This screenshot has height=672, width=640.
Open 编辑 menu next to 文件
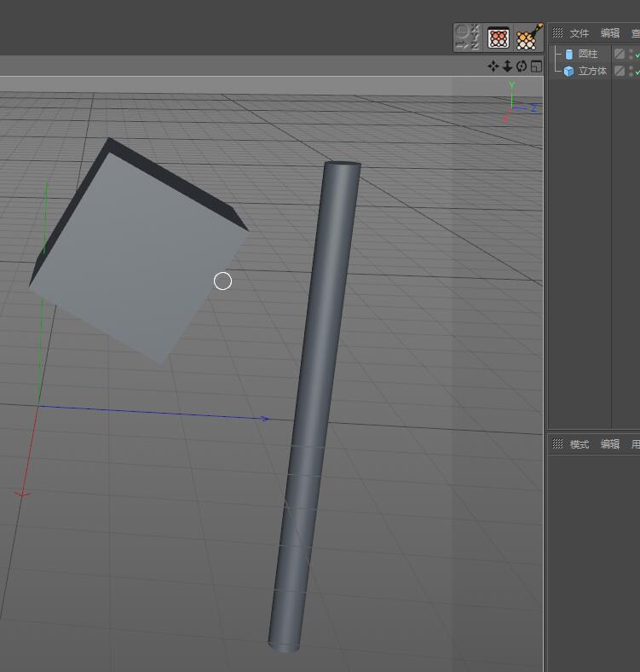coord(610,33)
